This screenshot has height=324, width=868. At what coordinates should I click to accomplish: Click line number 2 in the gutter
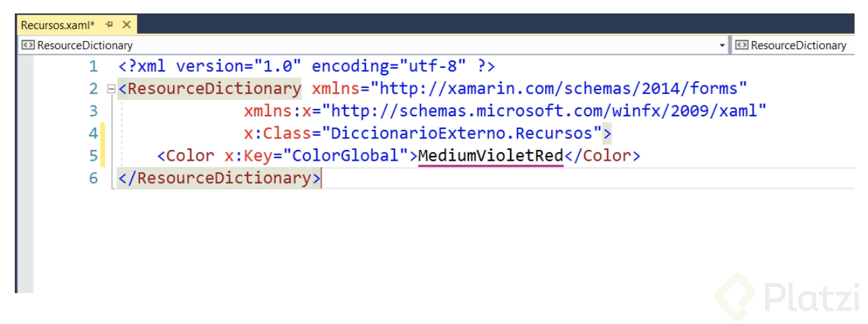93,89
